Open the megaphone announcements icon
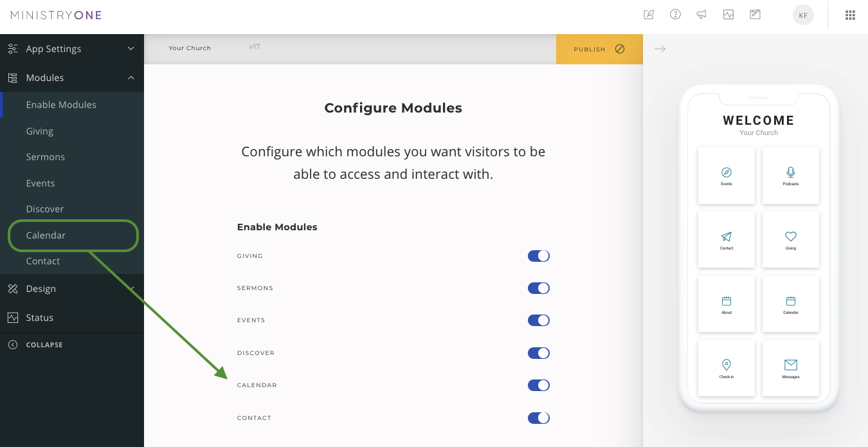Screen dimensions: 868x447 pos(701,15)
